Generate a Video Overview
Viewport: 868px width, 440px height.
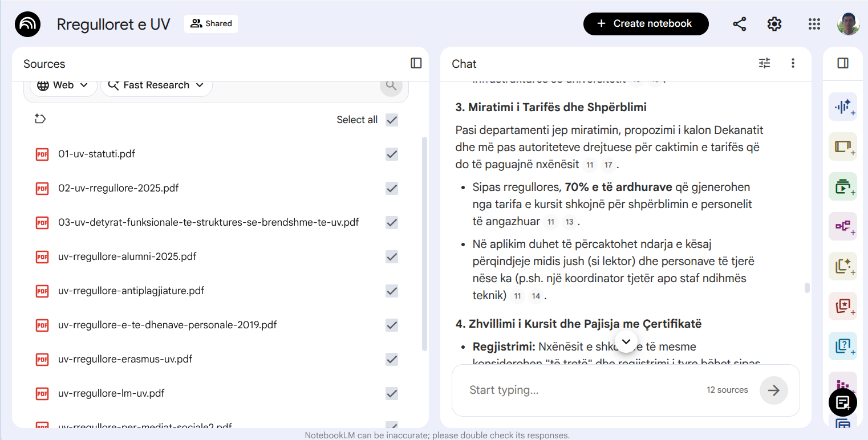tap(843, 186)
